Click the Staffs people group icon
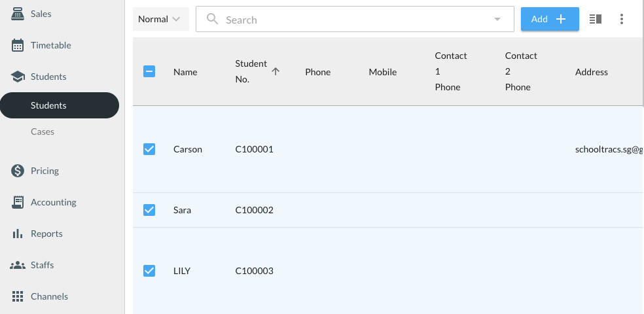Image resolution: width=644 pixels, height=314 pixels. click(18, 265)
